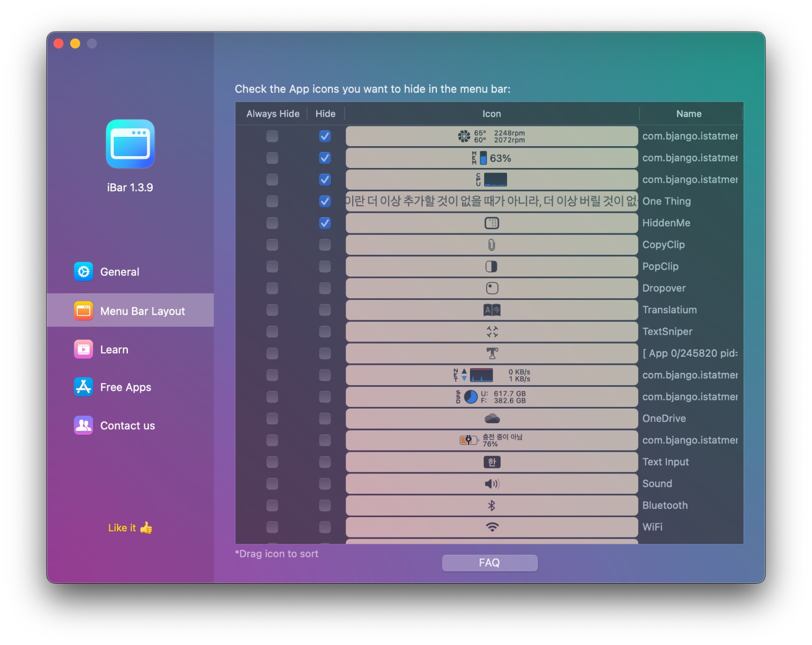Select the iStat battery 76% icon
This screenshot has height=645, width=812.
[x=492, y=440]
